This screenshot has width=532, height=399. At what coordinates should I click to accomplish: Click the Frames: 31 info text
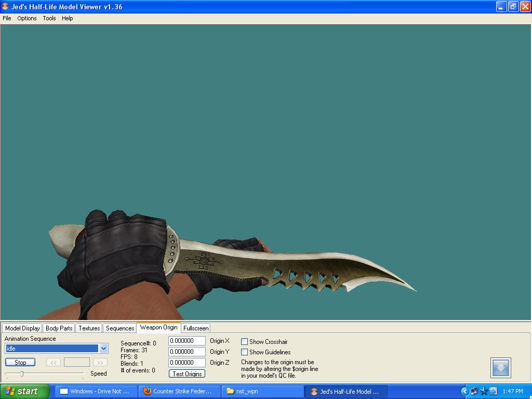(134, 350)
